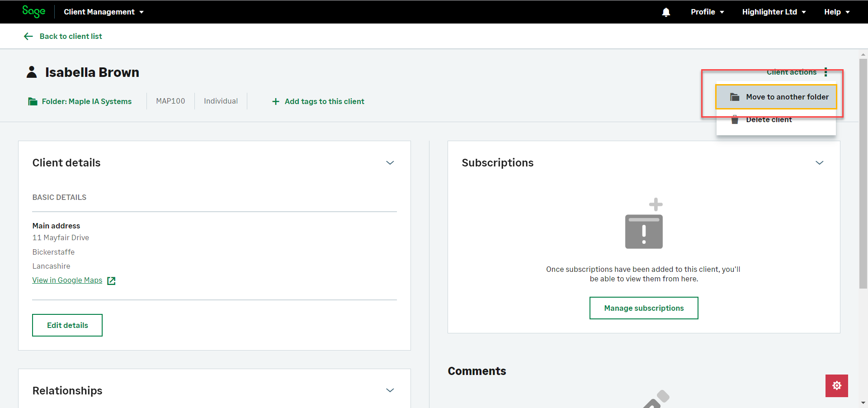The width and height of the screenshot is (868, 408).
Task: Open the red settings gear button
Action: click(x=836, y=385)
